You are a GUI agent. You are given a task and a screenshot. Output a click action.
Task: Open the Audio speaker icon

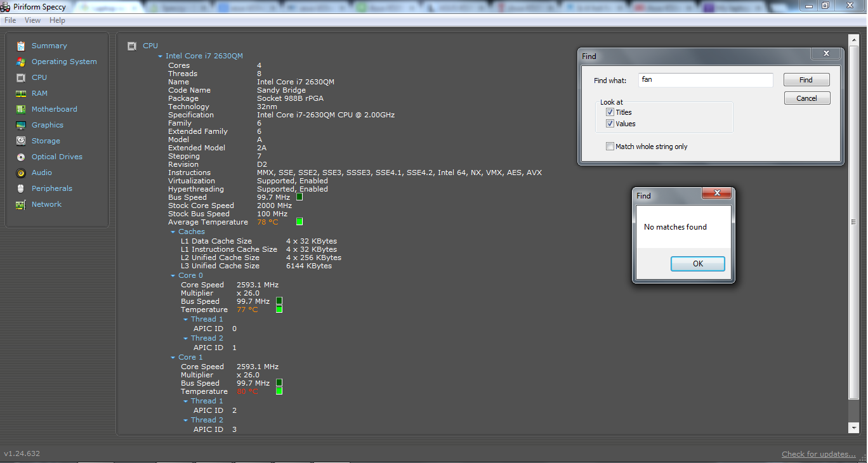click(21, 173)
